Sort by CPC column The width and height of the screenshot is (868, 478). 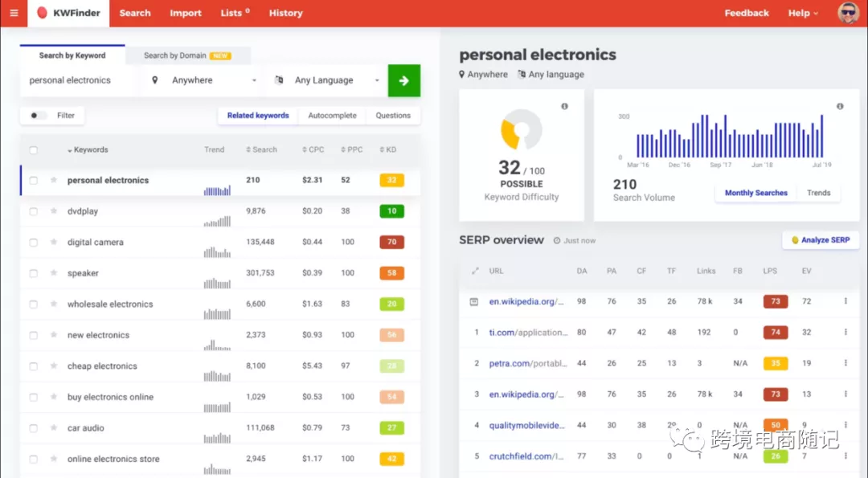313,150
